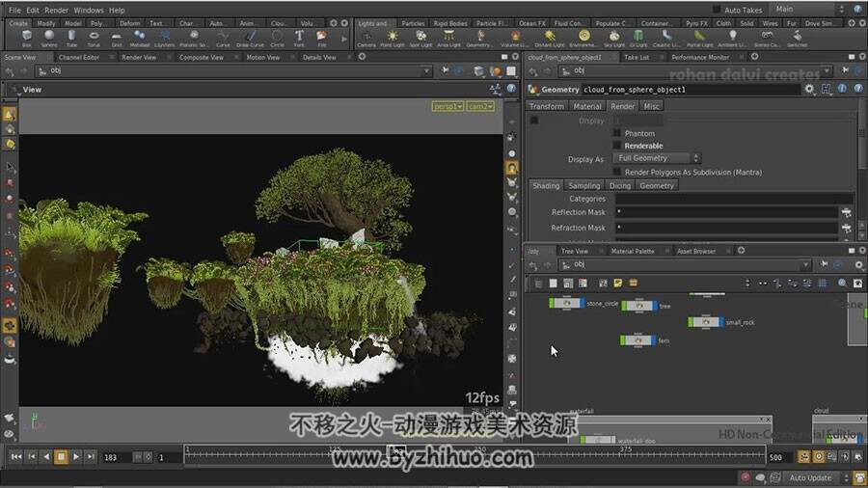
Task: Open the cam2 camera menu
Action: click(480, 106)
